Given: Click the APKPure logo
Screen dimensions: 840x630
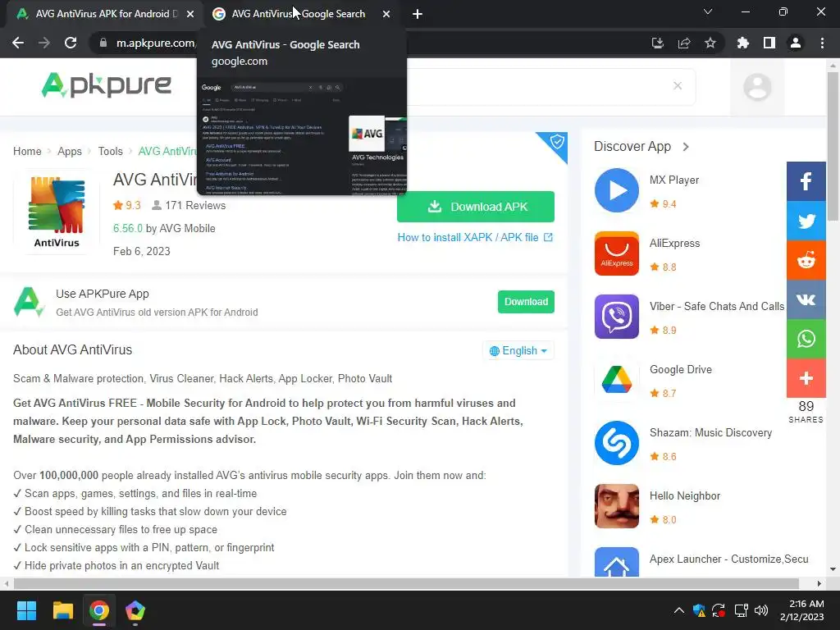Looking at the screenshot, I should coord(107,85).
